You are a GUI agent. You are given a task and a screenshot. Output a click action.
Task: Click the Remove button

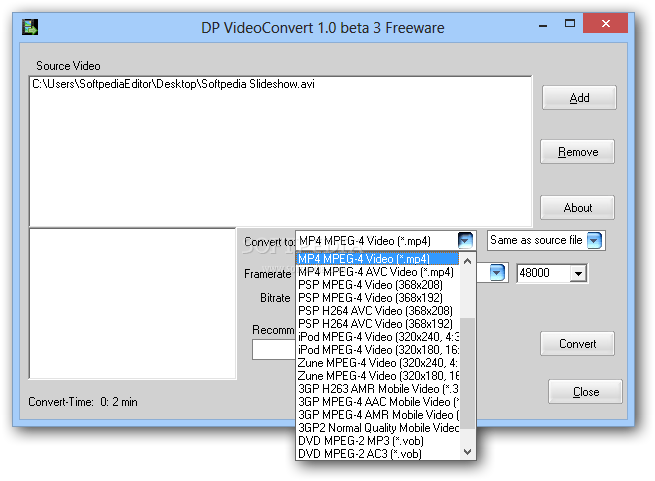coord(578,152)
